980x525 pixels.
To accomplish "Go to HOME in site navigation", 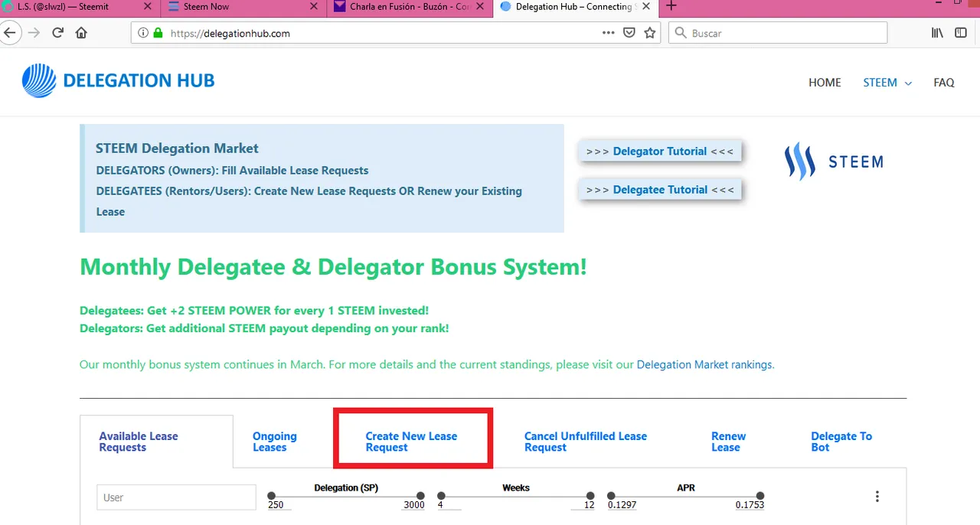I will coord(825,83).
